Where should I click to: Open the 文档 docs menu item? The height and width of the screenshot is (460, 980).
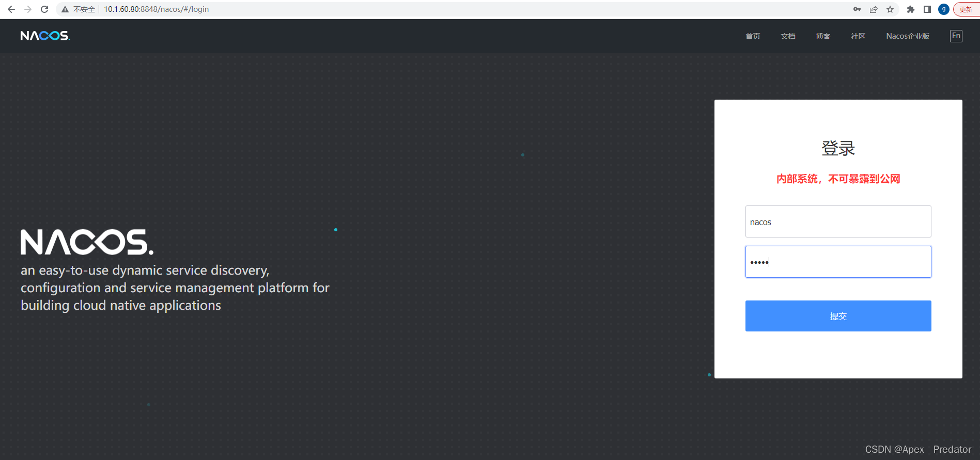[x=788, y=36]
